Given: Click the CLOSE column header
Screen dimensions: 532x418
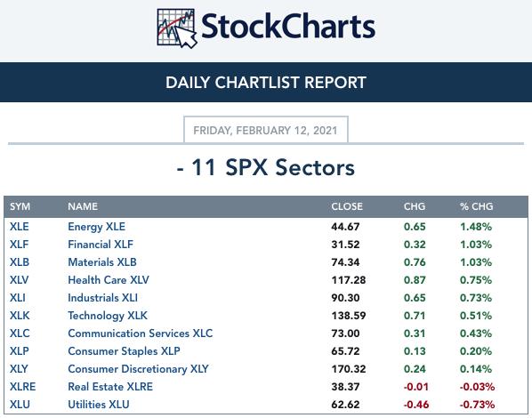Looking at the screenshot, I should pos(347,206).
